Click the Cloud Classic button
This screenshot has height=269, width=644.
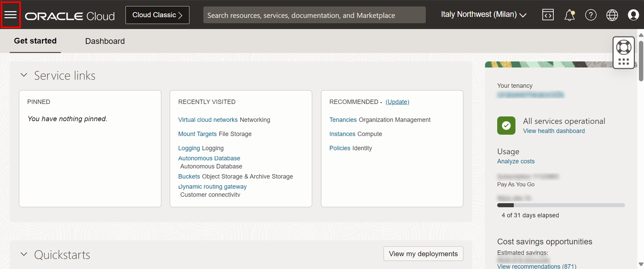coord(157,15)
